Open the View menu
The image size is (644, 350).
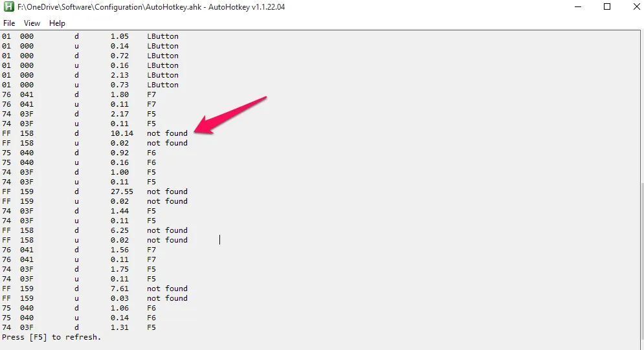click(x=32, y=23)
